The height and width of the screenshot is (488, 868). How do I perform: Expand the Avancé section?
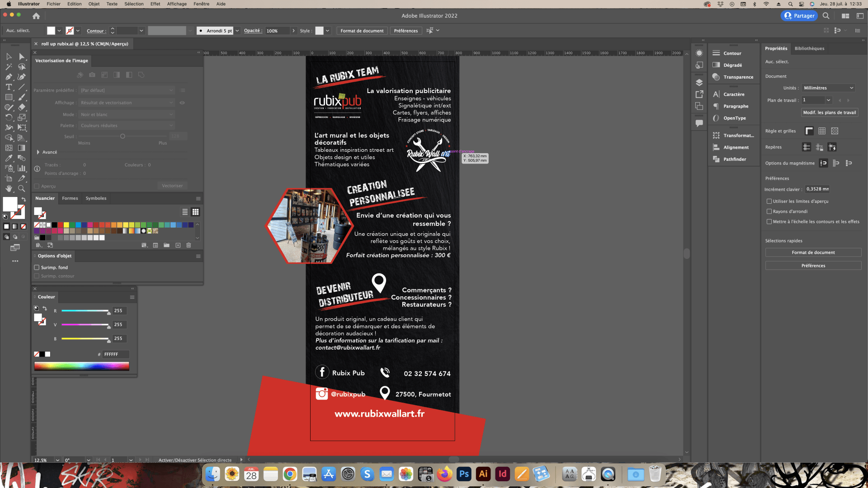pyautogui.click(x=38, y=152)
